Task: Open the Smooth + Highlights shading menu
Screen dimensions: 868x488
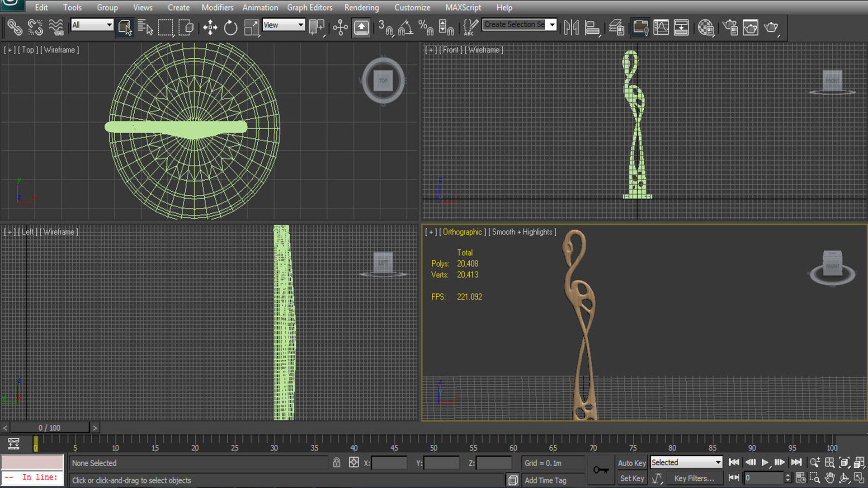Action: (x=522, y=232)
